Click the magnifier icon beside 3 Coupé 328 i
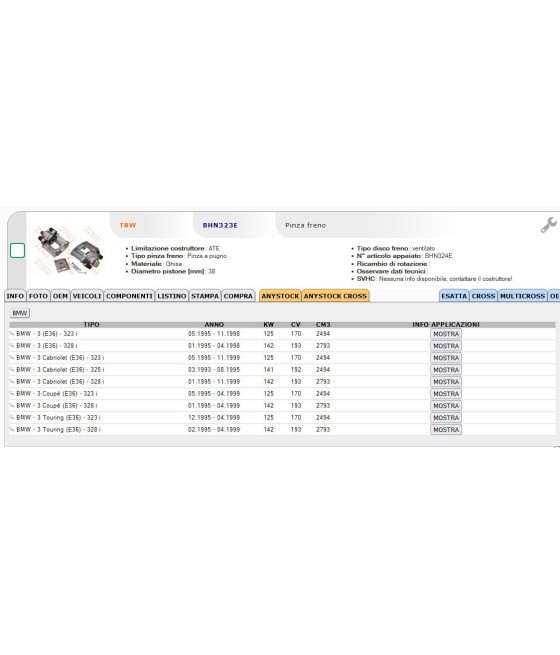This screenshot has height=655, width=560. point(12,406)
